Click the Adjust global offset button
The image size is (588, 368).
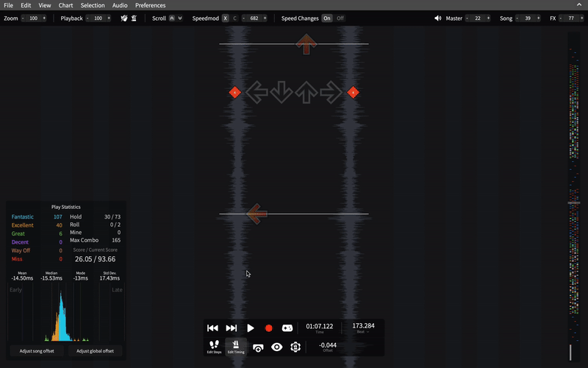[x=95, y=351]
